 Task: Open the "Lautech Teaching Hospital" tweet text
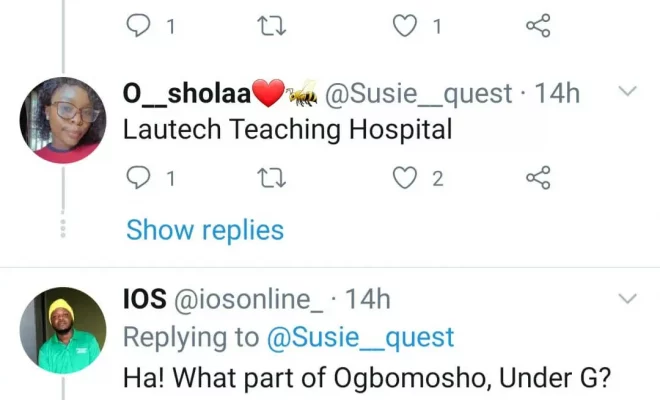pyautogui.click(x=287, y=130)
